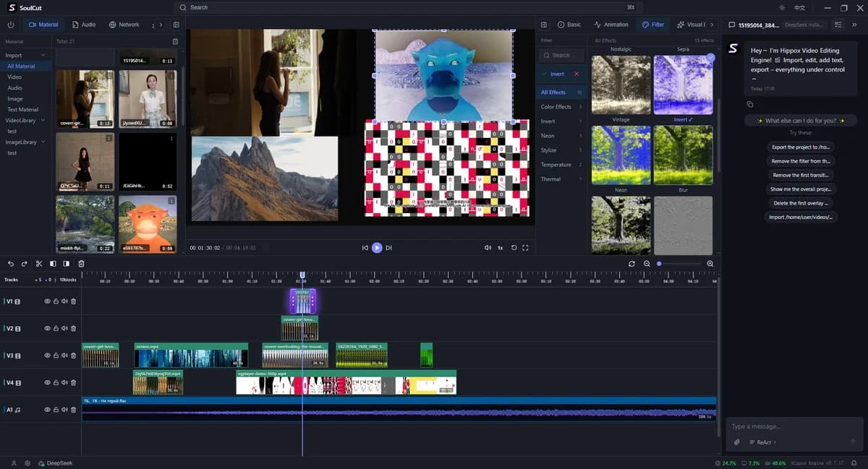Click the user profile icon in status bar

coord(14,463)
